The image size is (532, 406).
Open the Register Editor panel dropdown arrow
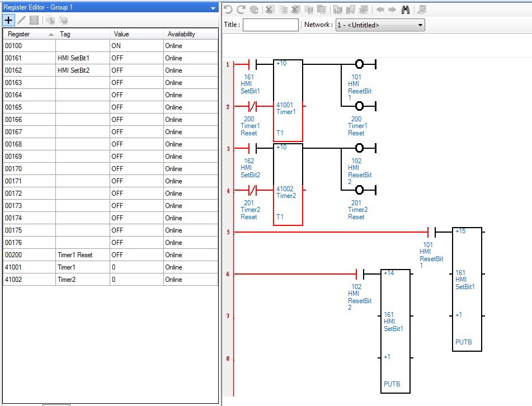pyautogui.click(x=213, y=8)
